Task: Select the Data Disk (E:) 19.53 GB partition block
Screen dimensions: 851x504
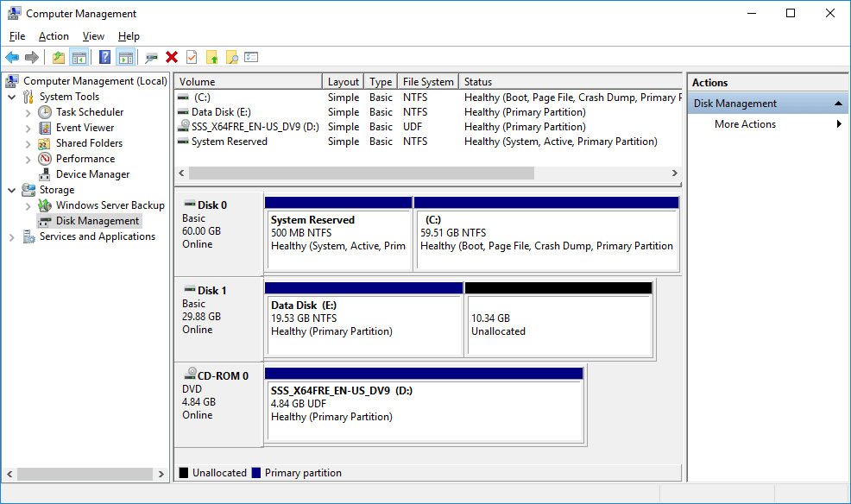Action: click(x=363, y=319)
